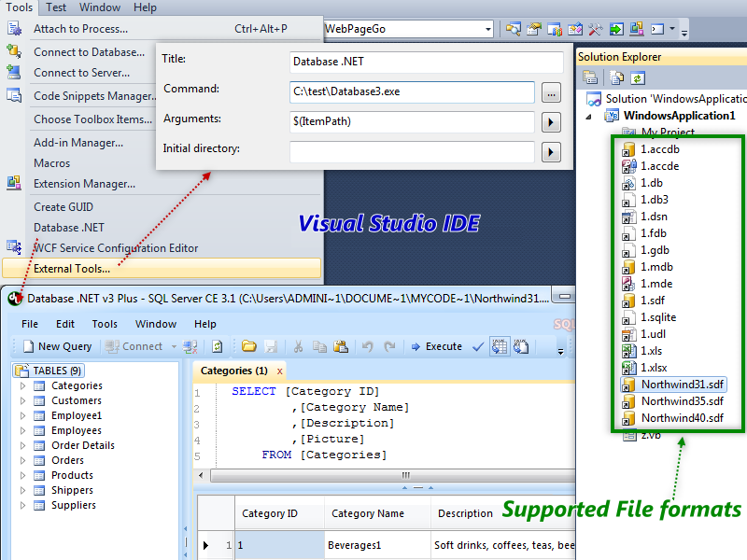The width and height of the screenshot is (747, 560).
Task: Choose Database .NET in Tools menu
Action: click(68, 228)
